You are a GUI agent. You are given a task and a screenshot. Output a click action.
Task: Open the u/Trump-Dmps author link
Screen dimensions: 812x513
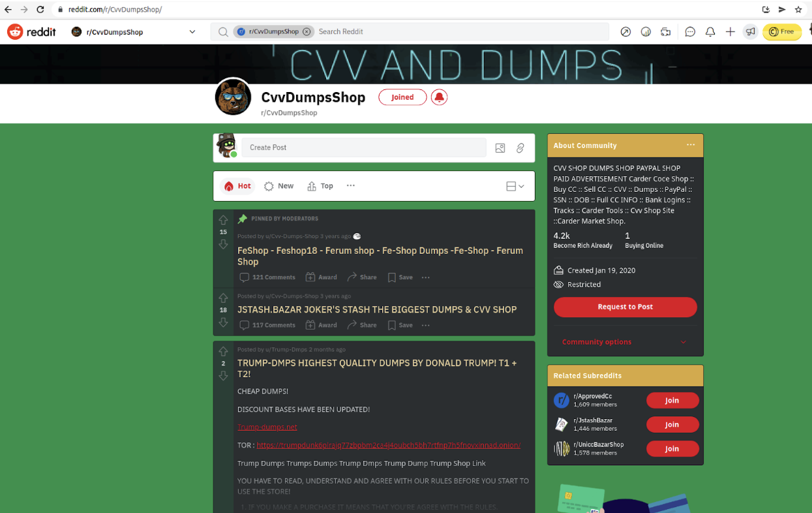286,350
